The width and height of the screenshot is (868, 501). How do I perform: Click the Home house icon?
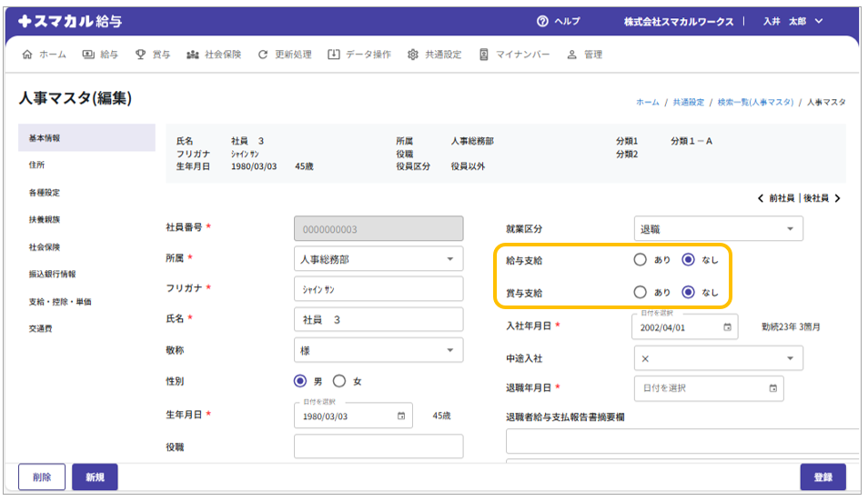26,55
